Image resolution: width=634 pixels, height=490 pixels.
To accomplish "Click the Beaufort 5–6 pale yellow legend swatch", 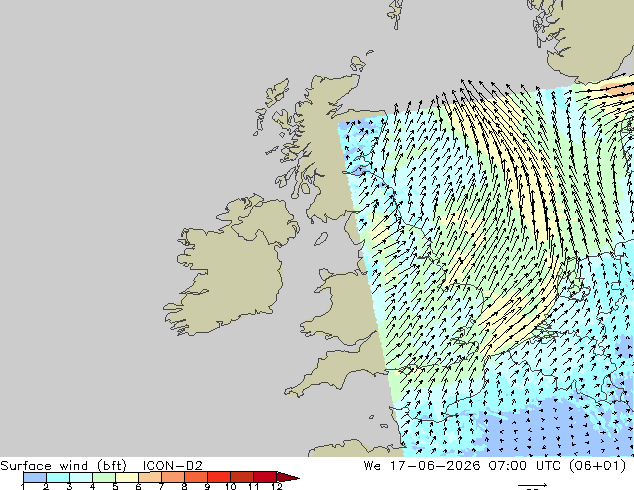I will coord(127,477).
